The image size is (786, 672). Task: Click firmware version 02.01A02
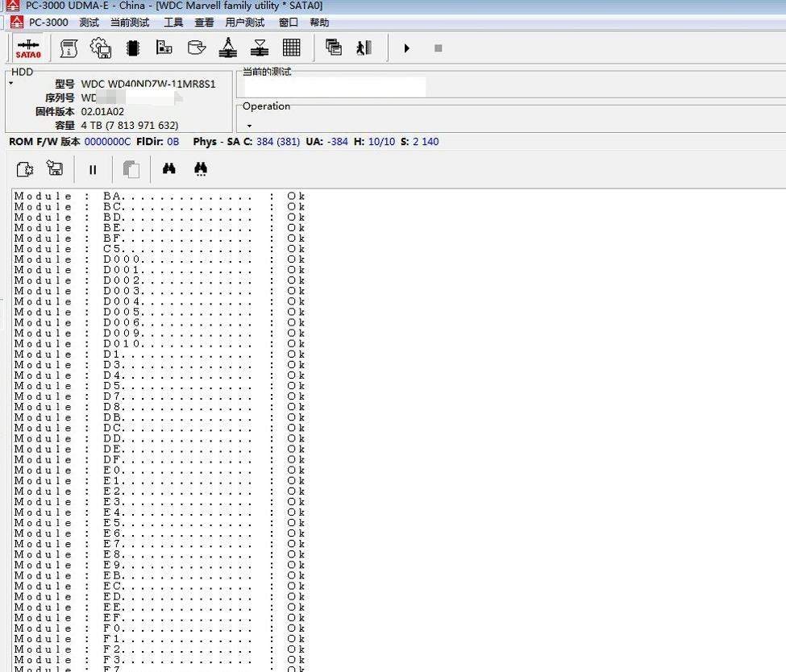[102, 112]
